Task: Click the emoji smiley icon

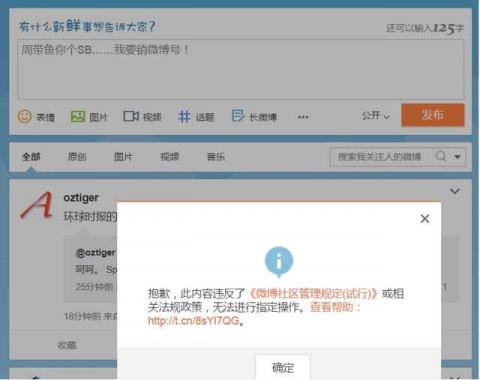Action: click(x=24, y=117)
